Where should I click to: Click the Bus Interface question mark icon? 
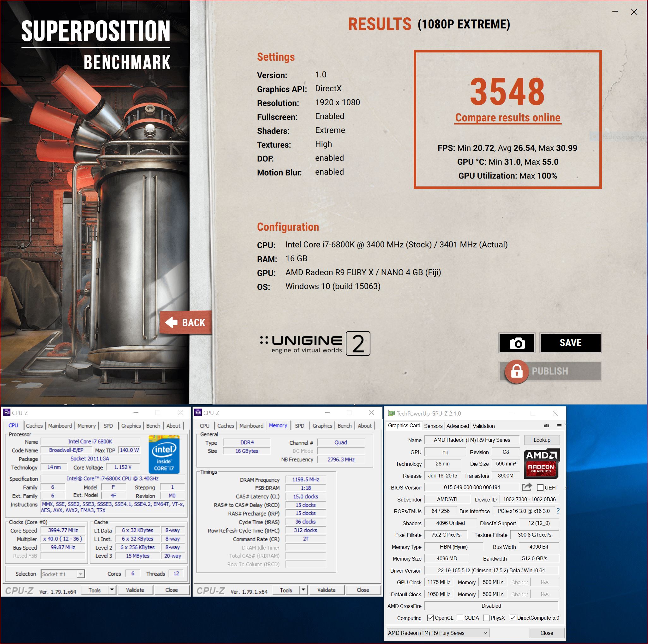[558, 511]
